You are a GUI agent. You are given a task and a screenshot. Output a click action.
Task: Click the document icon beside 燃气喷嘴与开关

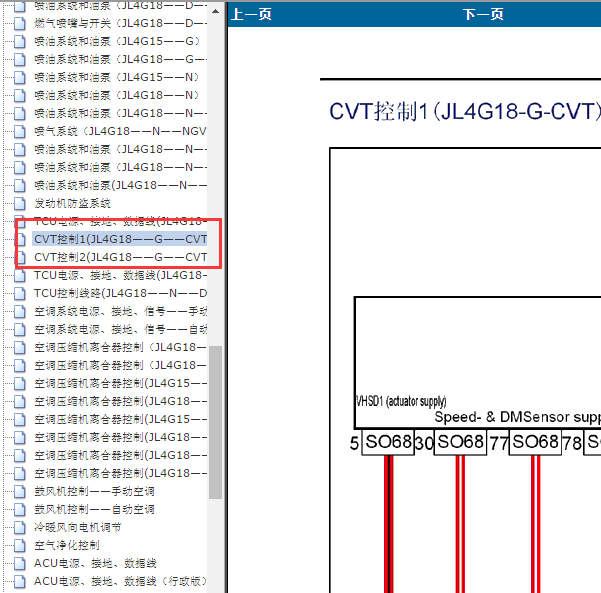tap(20, 24)
